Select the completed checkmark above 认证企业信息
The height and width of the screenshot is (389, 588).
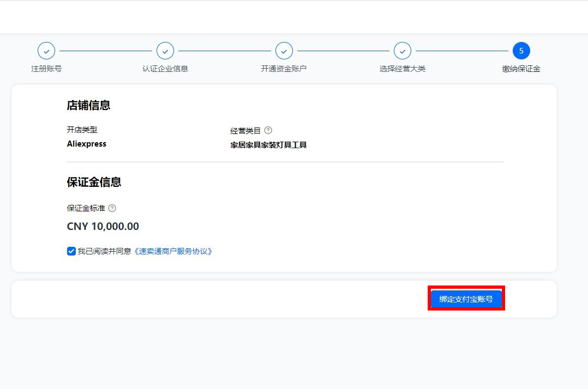pyautogui.click(x=165, y=51)
